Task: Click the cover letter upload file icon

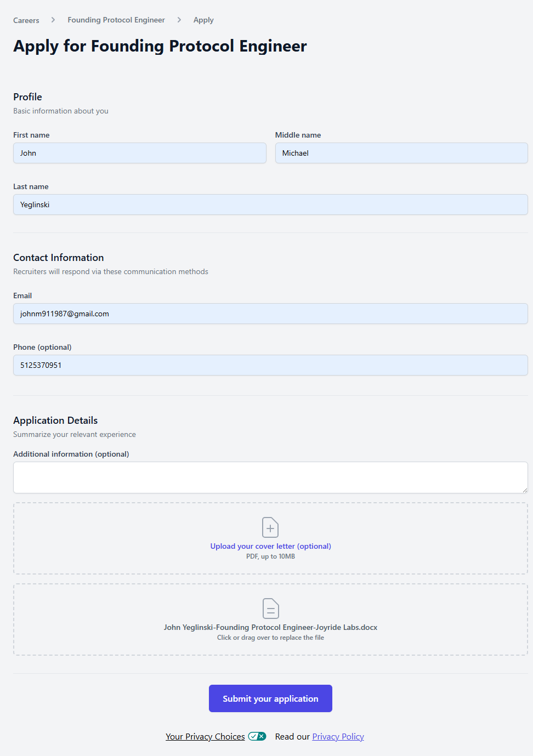Action: click(270, 527)
